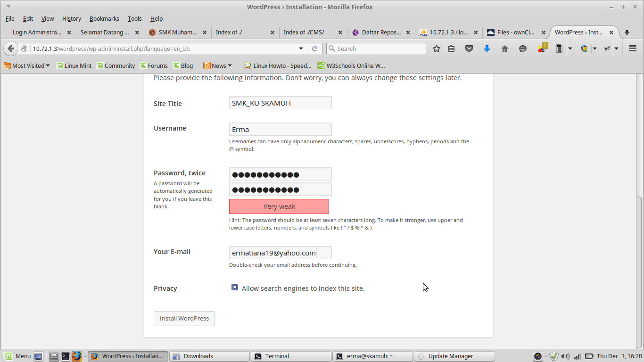Go to the Home page icon
The width and height of the screenshot is (644, 362).
pyautogui.click(x=505, y=49)
